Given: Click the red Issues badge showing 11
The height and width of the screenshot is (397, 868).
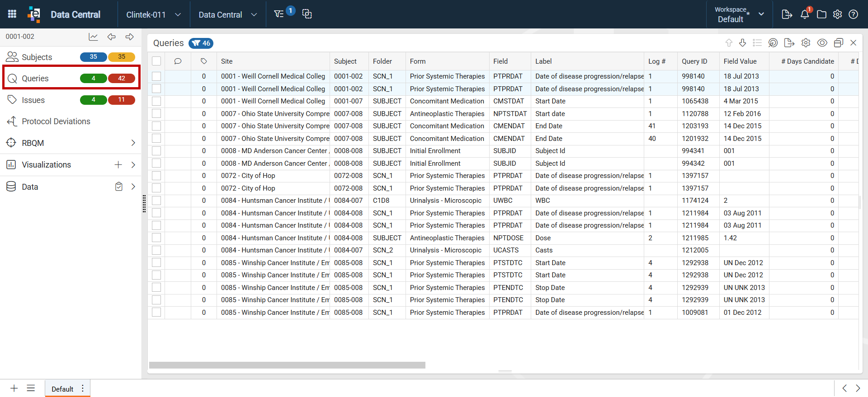Looking at the screenshot, I should pos(122,100).
